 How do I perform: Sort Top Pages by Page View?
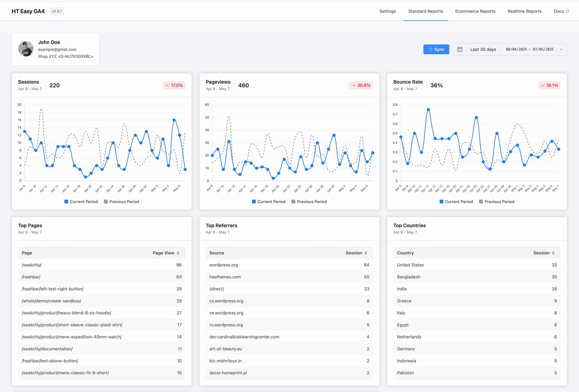coord(178,253)
